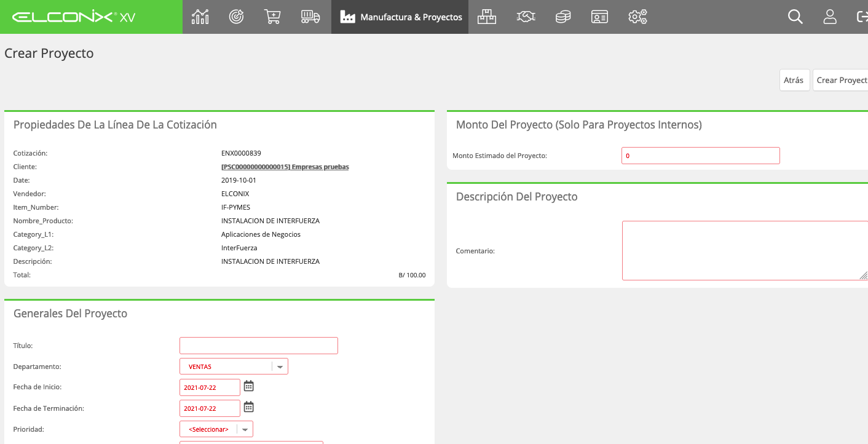Click total value B/ 100.00

coord(412,275)
